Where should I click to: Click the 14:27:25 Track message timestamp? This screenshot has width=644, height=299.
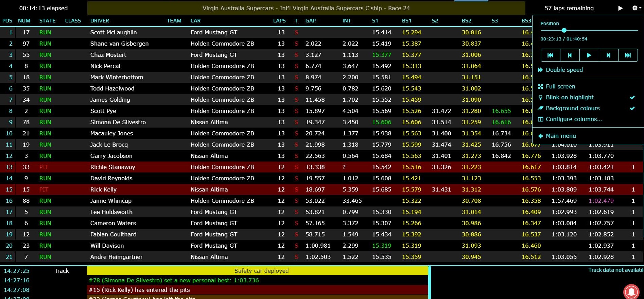point(17,271)
